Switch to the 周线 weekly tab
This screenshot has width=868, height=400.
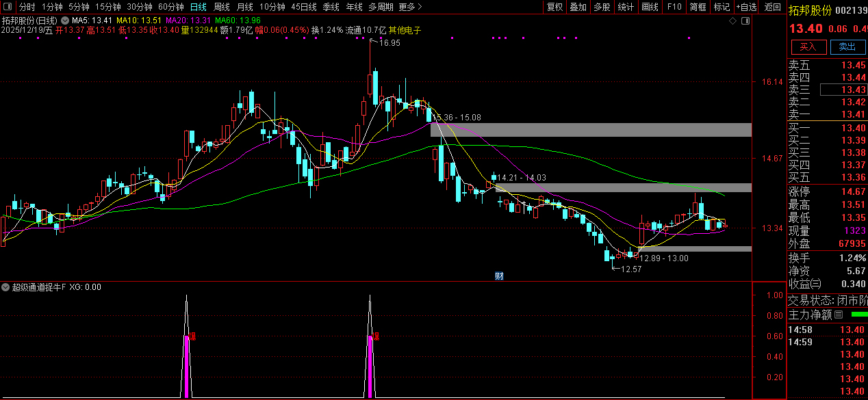222,7
